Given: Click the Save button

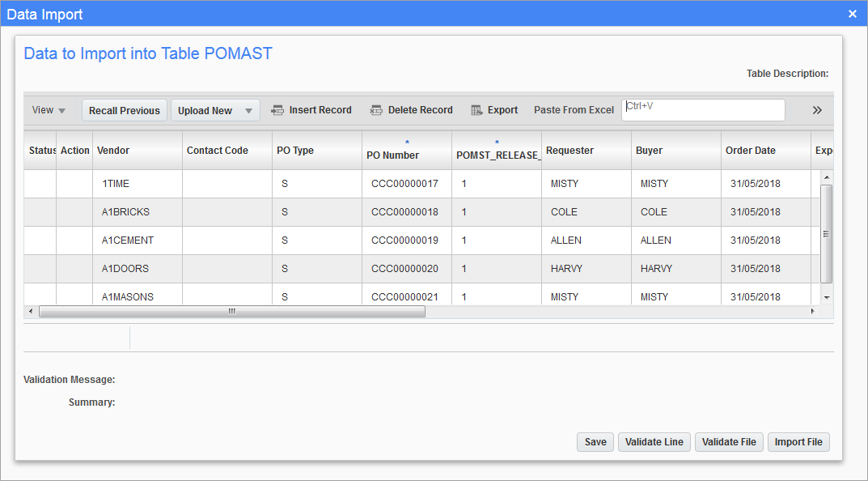Looking at the screenshot, I should tap(595, 442).
